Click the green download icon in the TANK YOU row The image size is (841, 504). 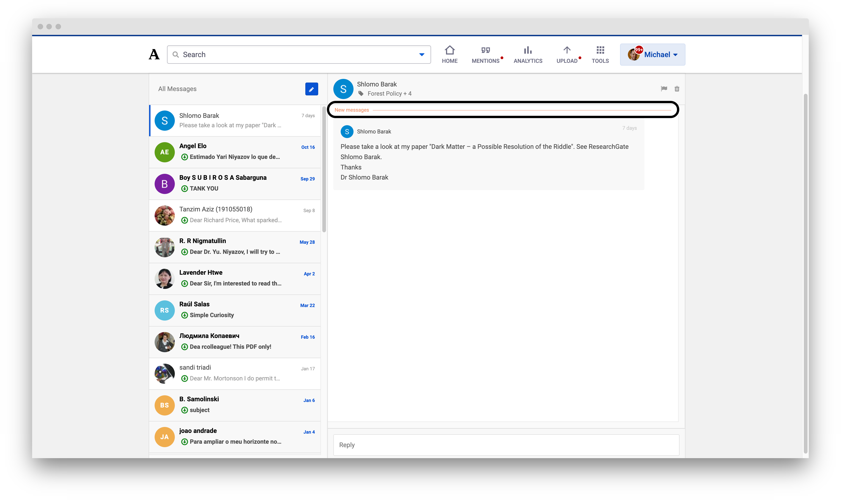tap(184, 188)
